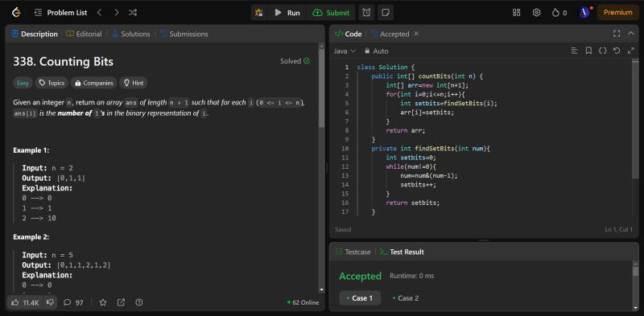Submit the solution
Viewport: 644px width, 316px height.
point(331,13)
